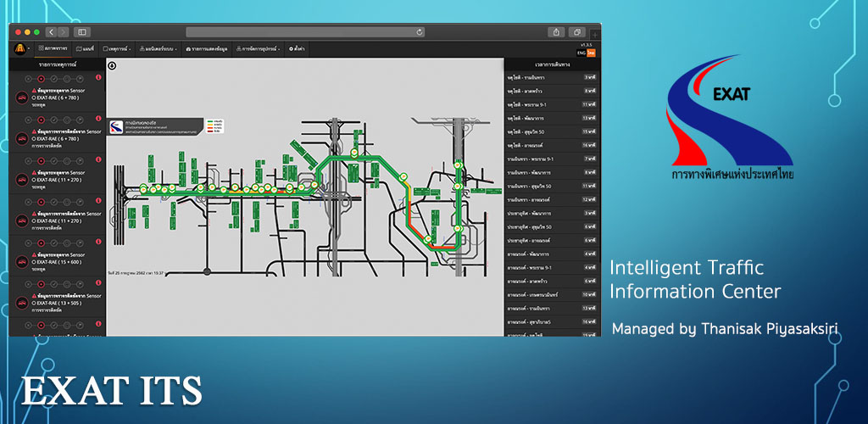Screen dimensions: 868x424
Task: Select อาจณรงค์ - เกษตรนวมินทร์ travel time row
Action: click(x=552, y=295)
